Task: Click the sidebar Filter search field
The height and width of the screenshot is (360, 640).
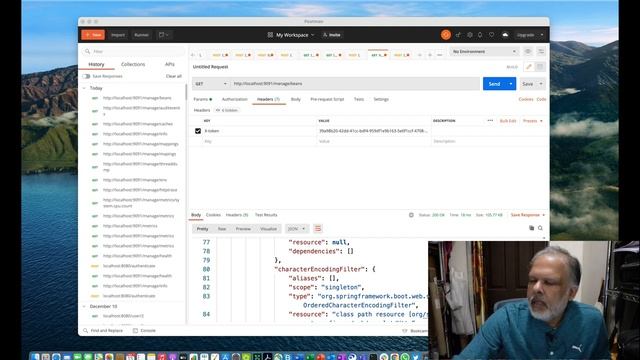Action: (x=133, y=51)
